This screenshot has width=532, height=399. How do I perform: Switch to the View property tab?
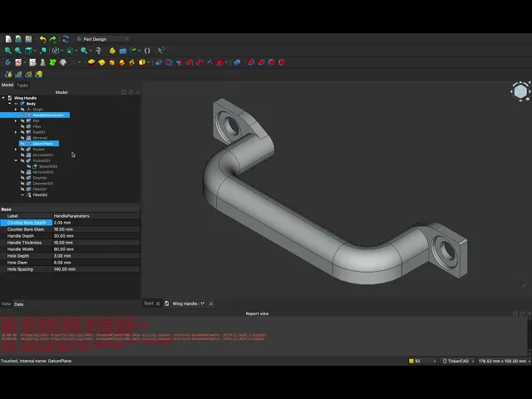tap(6, 304)
